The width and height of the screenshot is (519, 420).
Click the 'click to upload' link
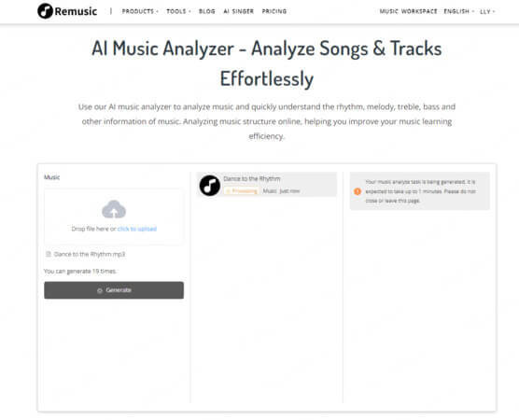(137, 229)
